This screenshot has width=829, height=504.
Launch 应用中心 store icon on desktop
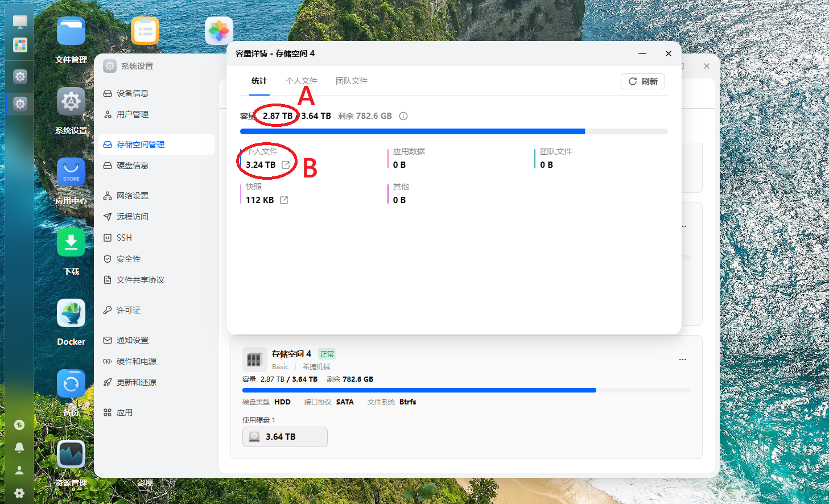(71, 172)
